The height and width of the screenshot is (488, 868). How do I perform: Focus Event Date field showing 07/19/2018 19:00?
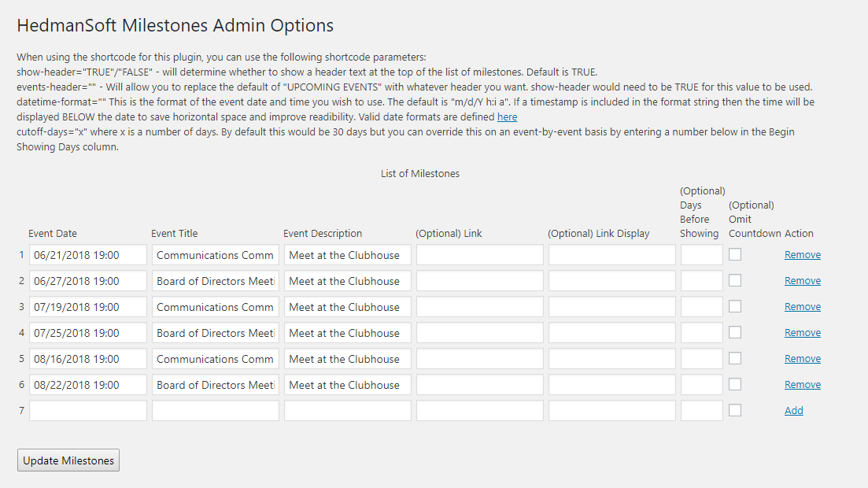tap(88, 307)
